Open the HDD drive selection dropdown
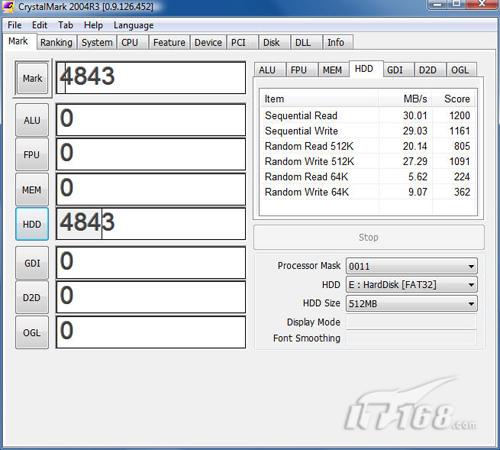Image resolution: width=500 pixels, height=450 pixels. pos(412,285)
